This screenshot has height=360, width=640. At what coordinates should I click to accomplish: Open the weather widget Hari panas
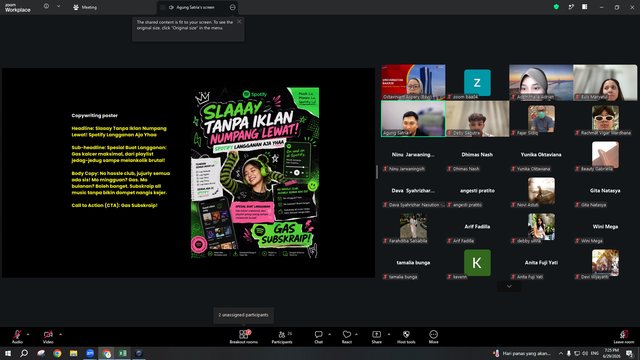[522, 353]
